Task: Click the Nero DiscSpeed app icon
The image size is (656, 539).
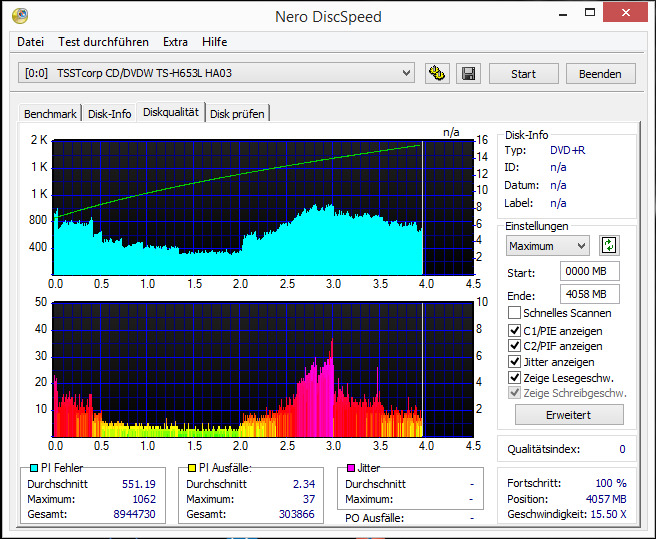Action: point(20,16)
